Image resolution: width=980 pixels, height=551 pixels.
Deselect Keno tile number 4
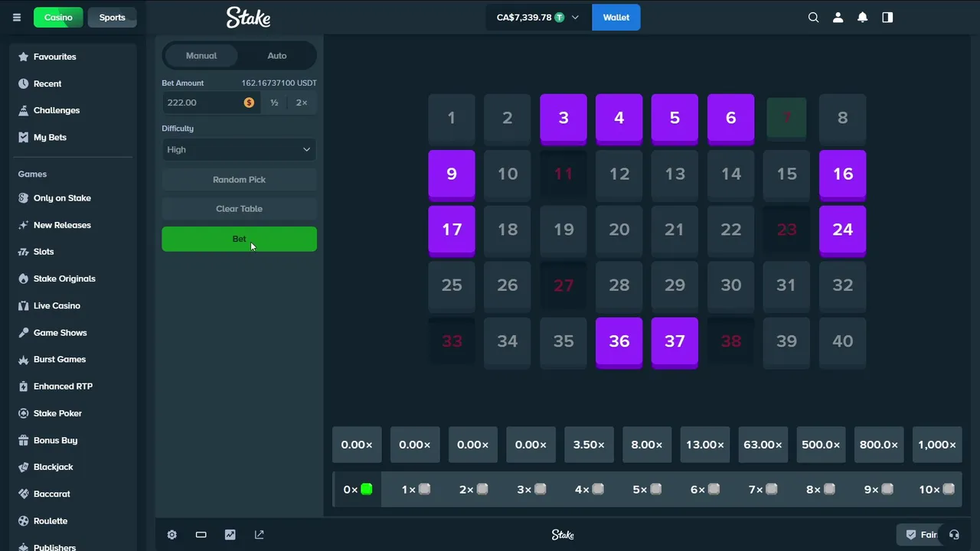(x=619, y=119)
